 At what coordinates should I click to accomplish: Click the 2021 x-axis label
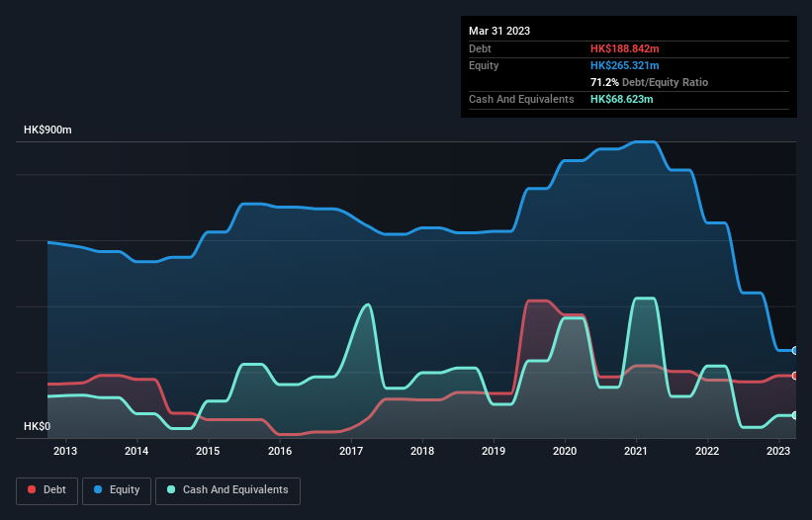pos(636,451)
